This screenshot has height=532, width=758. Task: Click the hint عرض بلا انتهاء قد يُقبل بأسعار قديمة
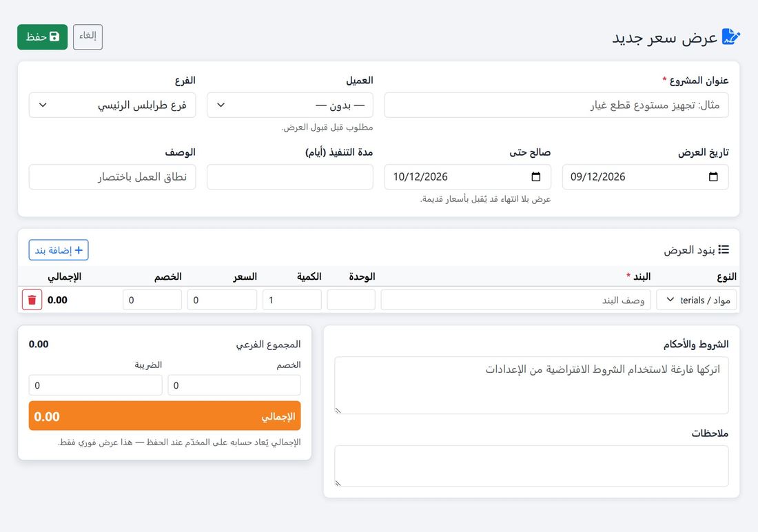(x=485, y=199)
